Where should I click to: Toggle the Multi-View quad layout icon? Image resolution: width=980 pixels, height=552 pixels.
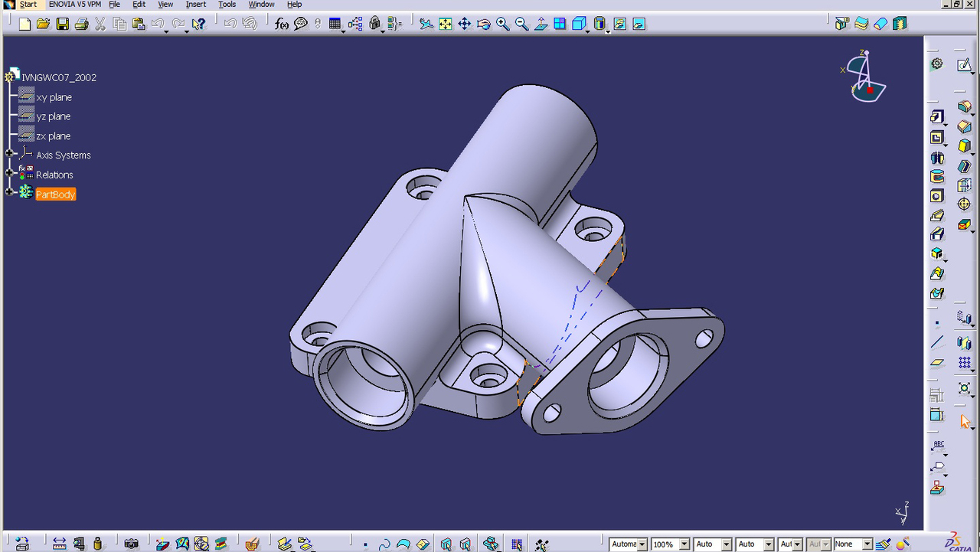click(x=560, y=24)
